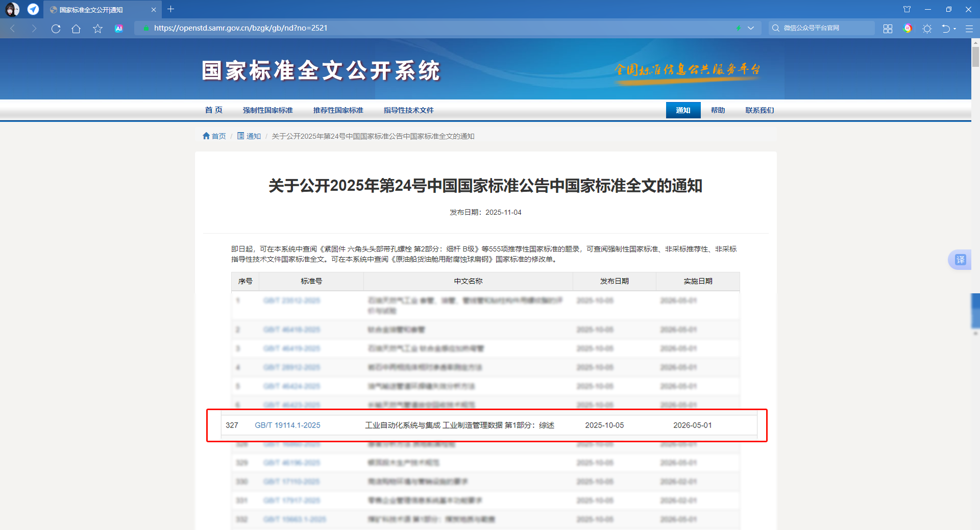Image resolution: width=980 pixels, height=530 pixels.
Task: Minimize the browser window
Action: click(928, 9)
